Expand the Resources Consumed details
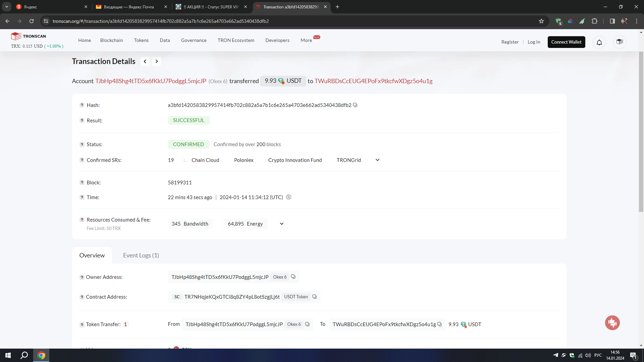 pyautogui.click(x=282, y=224)
